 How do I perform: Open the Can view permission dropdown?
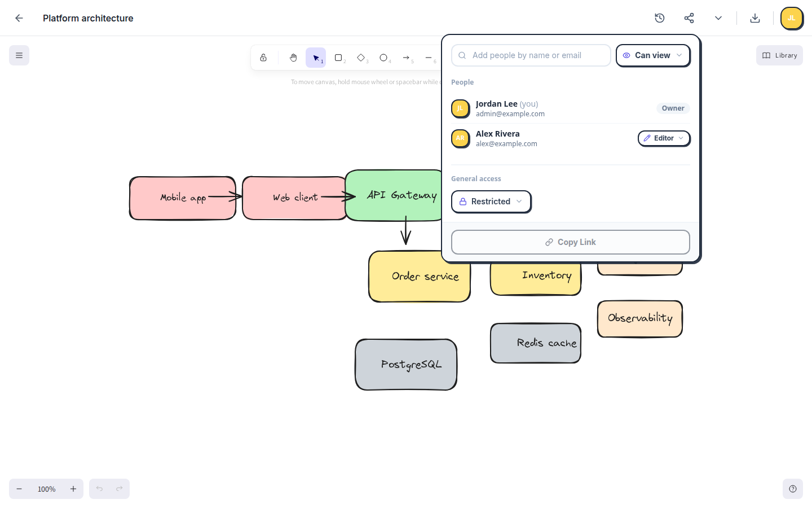click(x=653, y=55)
